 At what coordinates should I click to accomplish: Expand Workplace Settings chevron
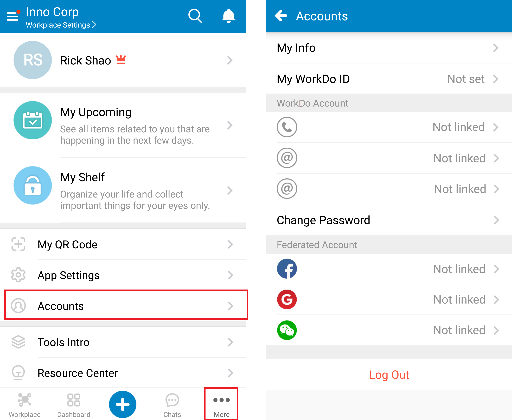[x=94, y=25]
